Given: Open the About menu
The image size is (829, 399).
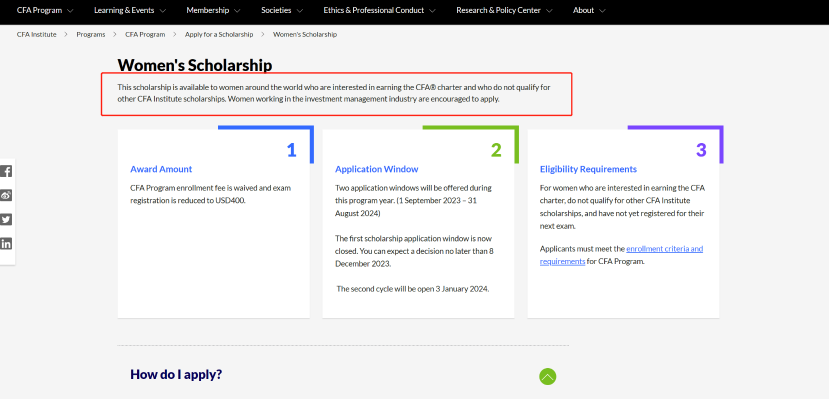Looking at the screenshot, I should tap(589, 10).
